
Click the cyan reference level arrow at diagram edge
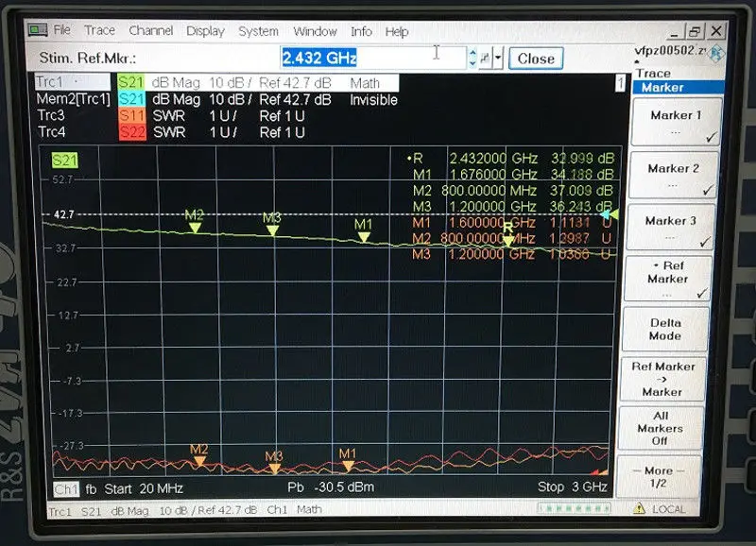click(x=610, y=214)
